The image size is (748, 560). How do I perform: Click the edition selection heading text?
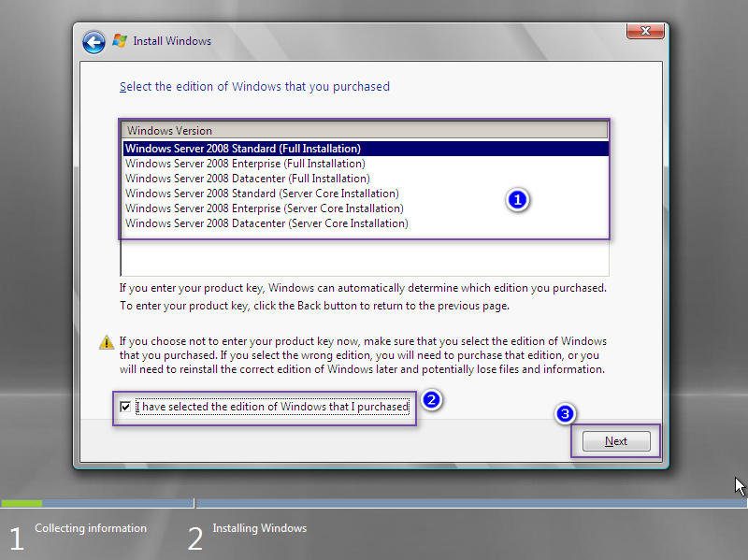click(x=254, y=86)
